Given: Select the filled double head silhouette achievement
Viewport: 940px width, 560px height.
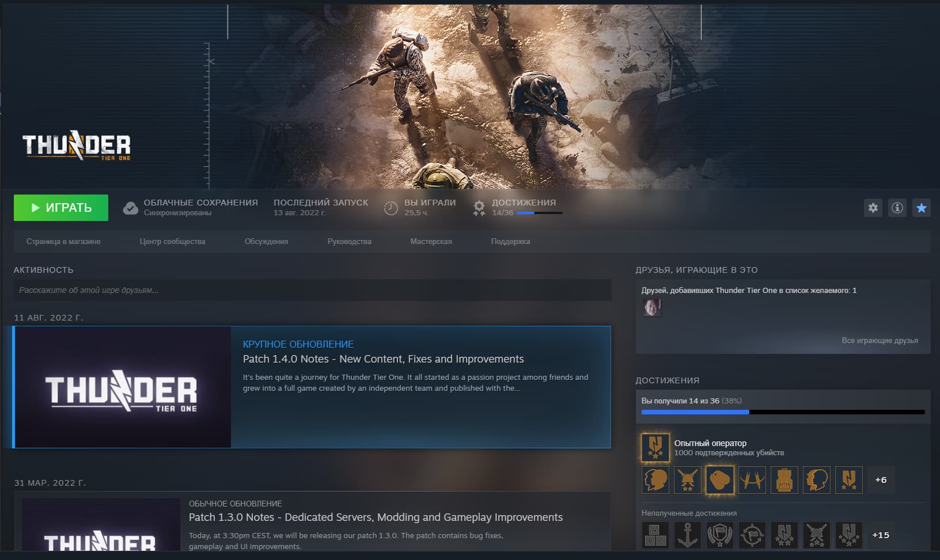Looking at the screenshot, I should pos(655,480).
